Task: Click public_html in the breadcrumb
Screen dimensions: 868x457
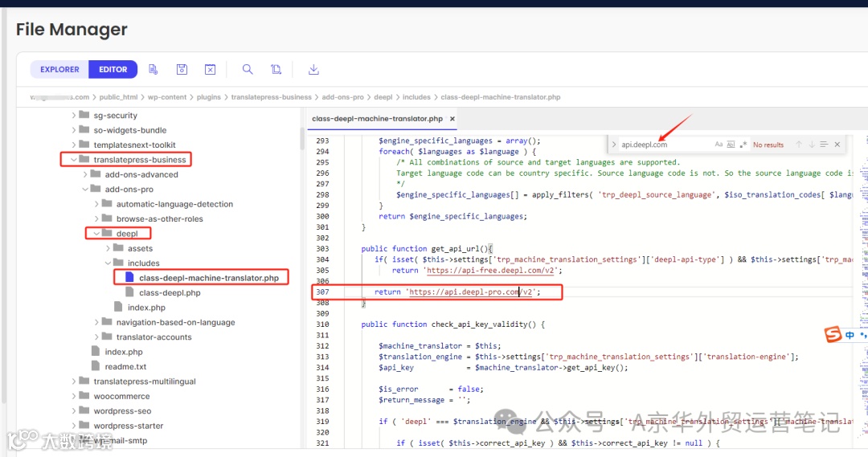Action: tap(118, 97)
